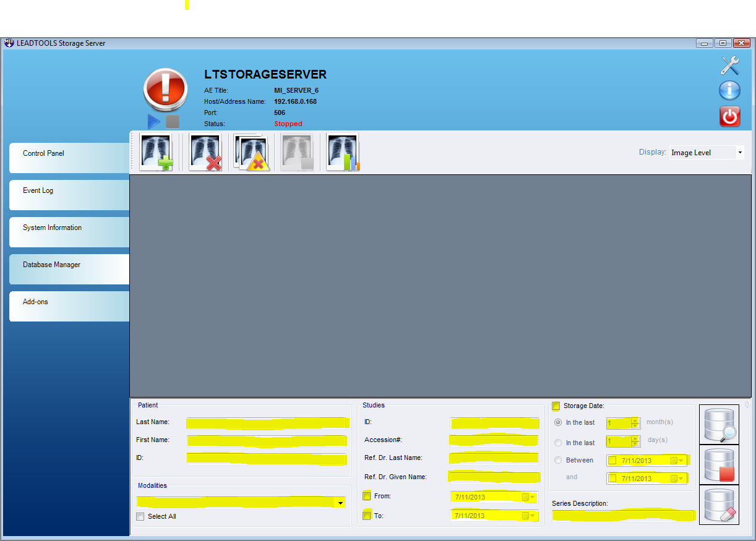756x541 pixels.
Task: Open the X-ray statistics chart icon
Action: [x=343, y=152]
